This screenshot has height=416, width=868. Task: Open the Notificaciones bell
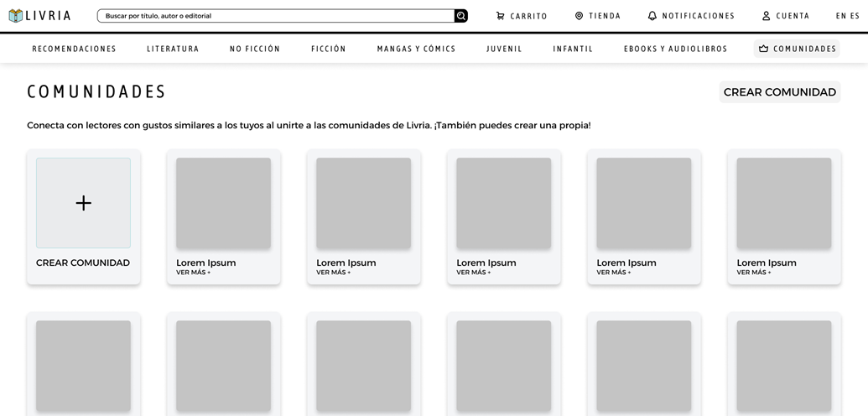coord(691,16)
